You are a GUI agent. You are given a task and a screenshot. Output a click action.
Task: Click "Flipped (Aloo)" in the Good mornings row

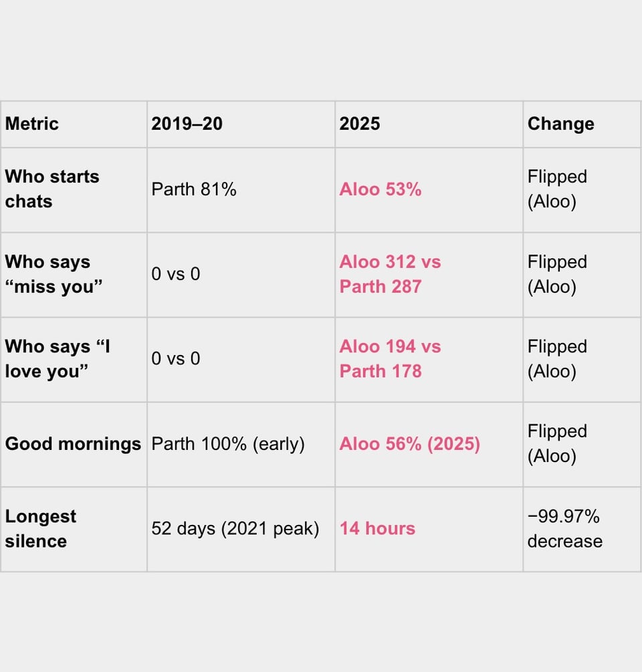[557, 444]
